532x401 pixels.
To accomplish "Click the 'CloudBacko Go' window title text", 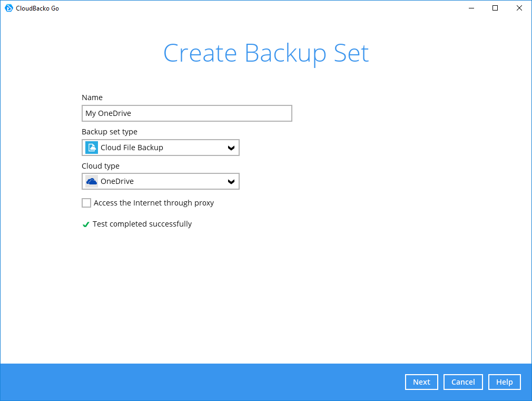I will click(37, 8).
